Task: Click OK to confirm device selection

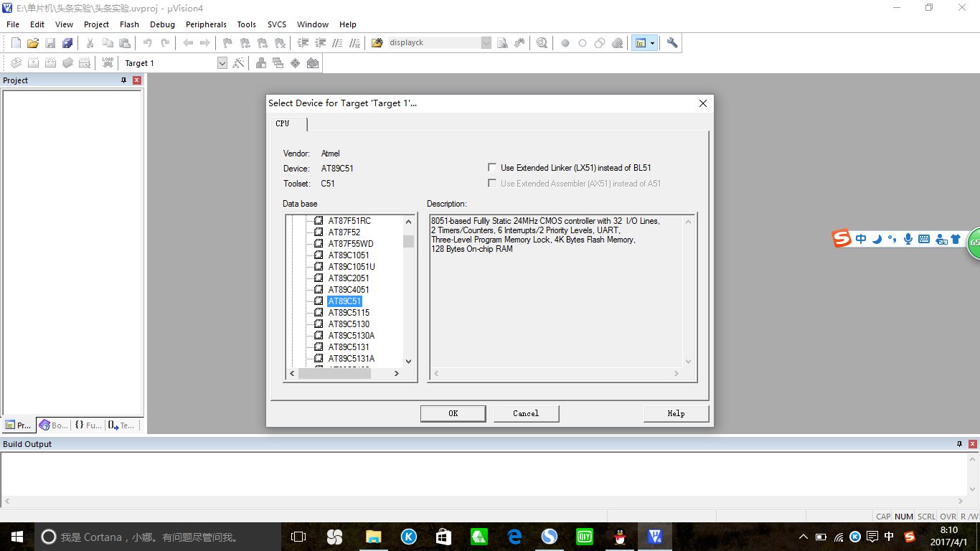Action: (x=453, y=413)
